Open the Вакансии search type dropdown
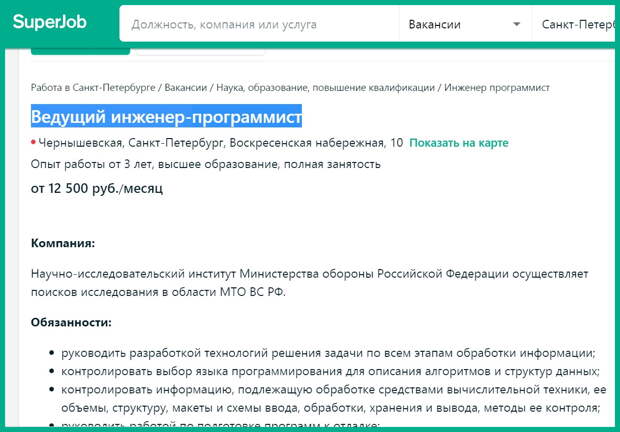This screenshot has height=432, width=620. [463, 24]
